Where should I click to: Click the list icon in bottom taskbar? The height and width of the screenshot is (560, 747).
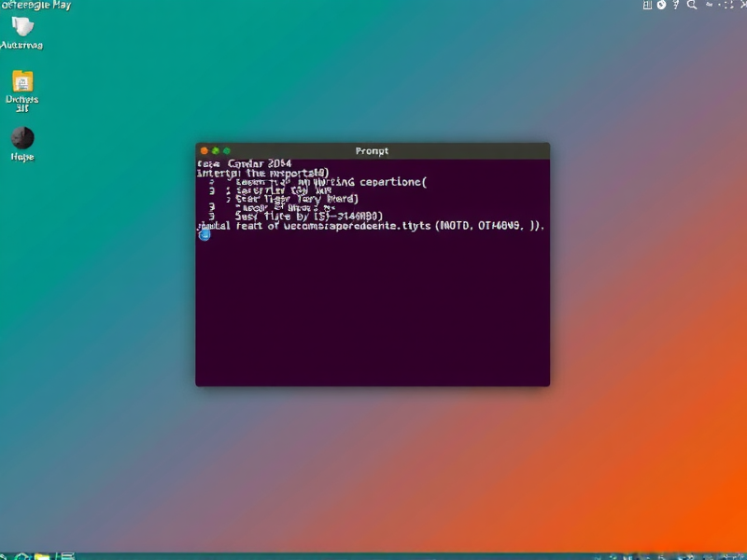(64, 556)
